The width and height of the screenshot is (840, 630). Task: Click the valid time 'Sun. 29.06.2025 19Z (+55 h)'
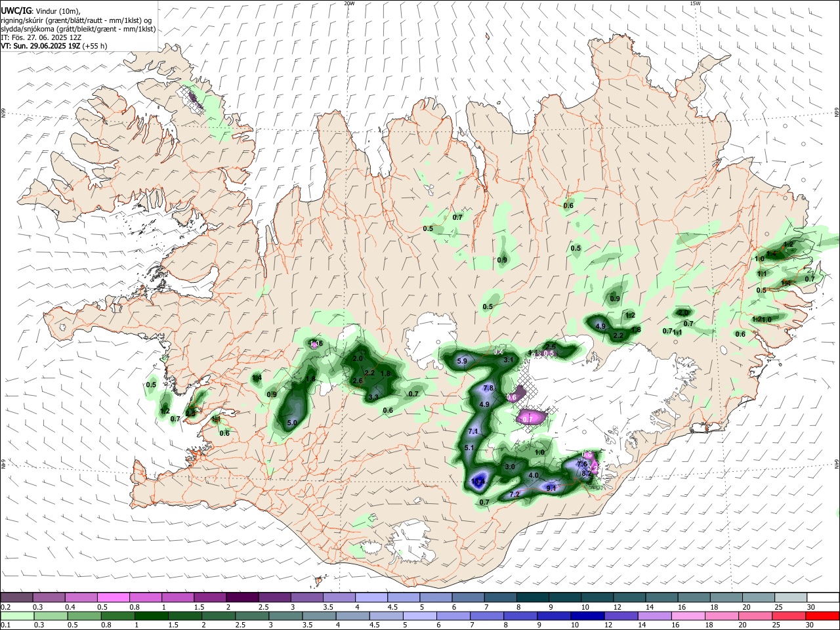pos(60,46)
